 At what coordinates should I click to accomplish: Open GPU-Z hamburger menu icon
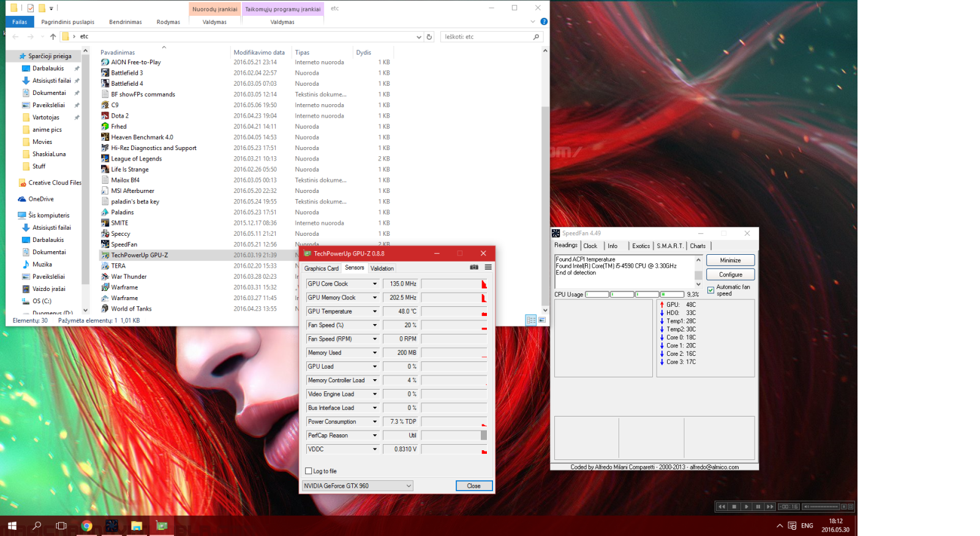tap(488, 267)
